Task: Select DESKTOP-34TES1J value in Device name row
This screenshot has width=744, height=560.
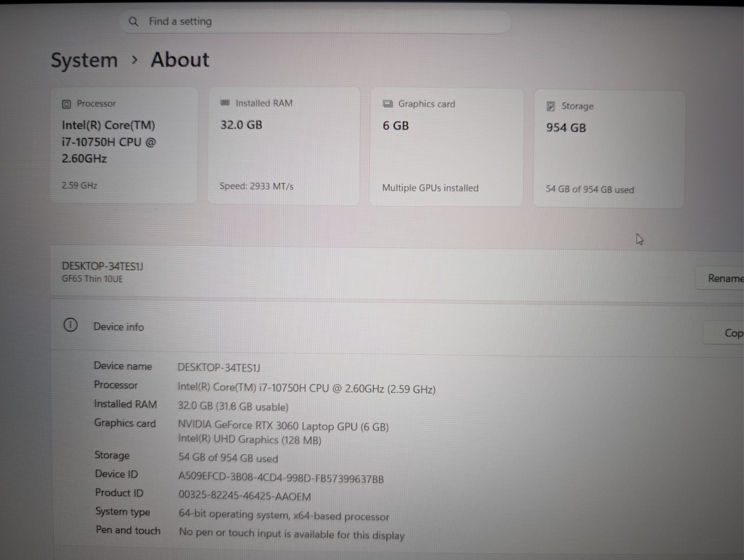Action: coord(219,368)
